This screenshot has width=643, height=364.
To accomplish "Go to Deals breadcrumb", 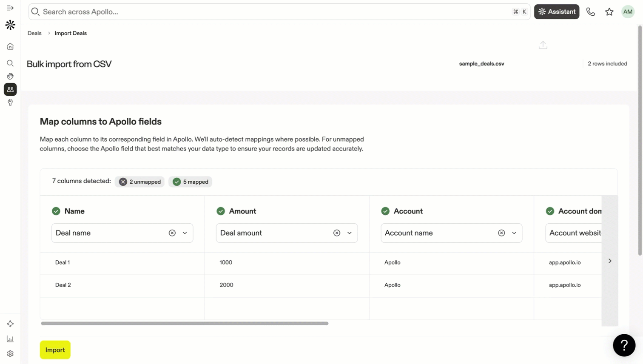I will [x=34, y=33].
